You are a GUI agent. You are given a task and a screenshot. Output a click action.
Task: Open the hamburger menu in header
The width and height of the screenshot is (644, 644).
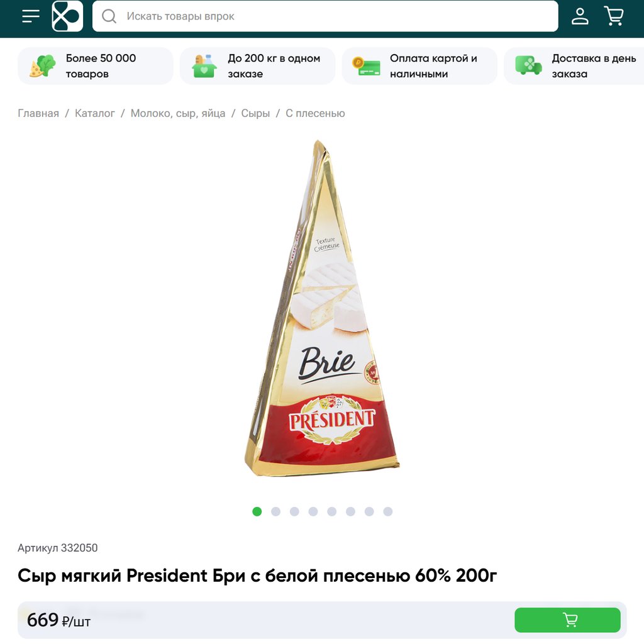[31, 16]
